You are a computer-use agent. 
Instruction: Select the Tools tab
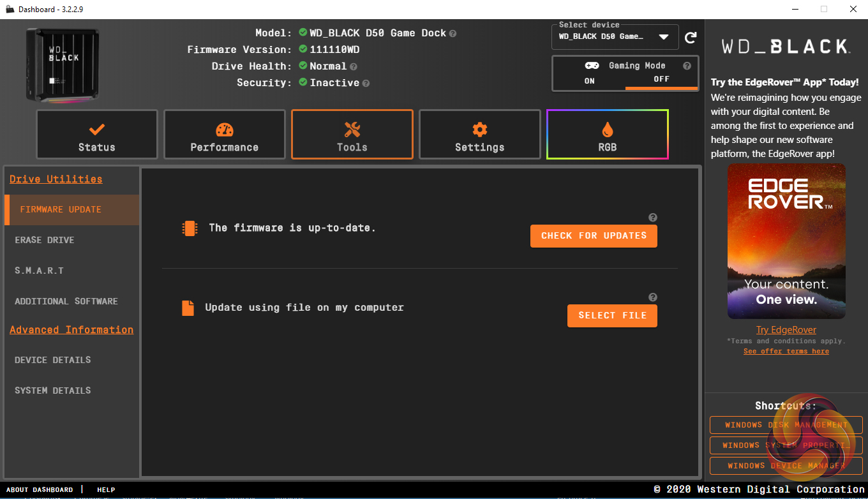[352, 135]
